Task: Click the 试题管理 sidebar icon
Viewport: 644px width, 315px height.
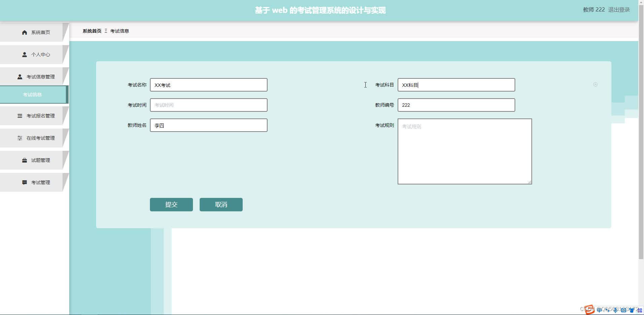Action: click(x=24, y=160)
